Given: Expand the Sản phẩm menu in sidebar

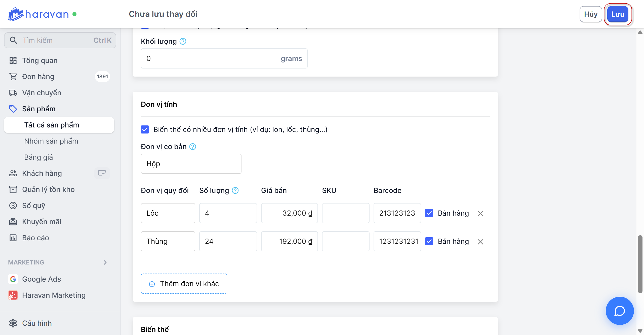Looking at the screenshot, I should (x=39, y=109).
